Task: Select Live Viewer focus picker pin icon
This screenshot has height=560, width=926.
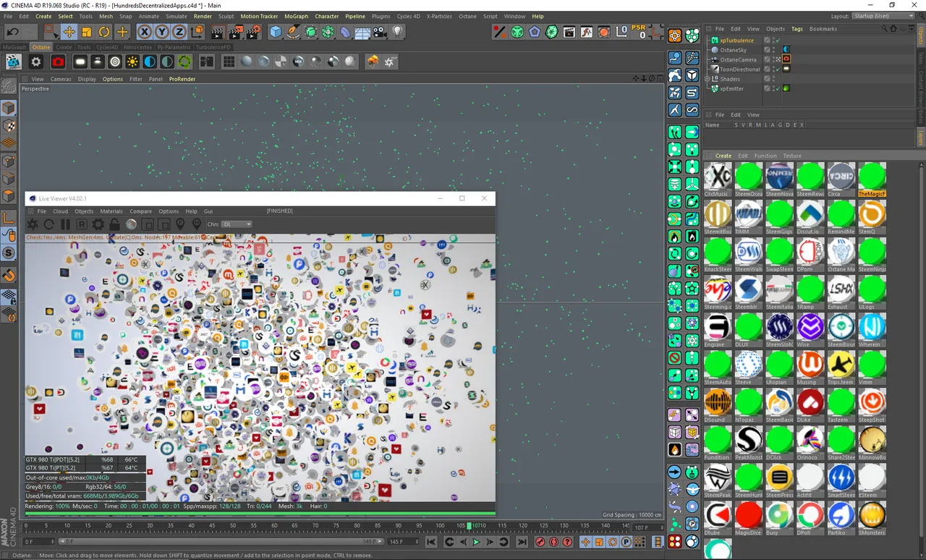Action: tap(180, 224)
